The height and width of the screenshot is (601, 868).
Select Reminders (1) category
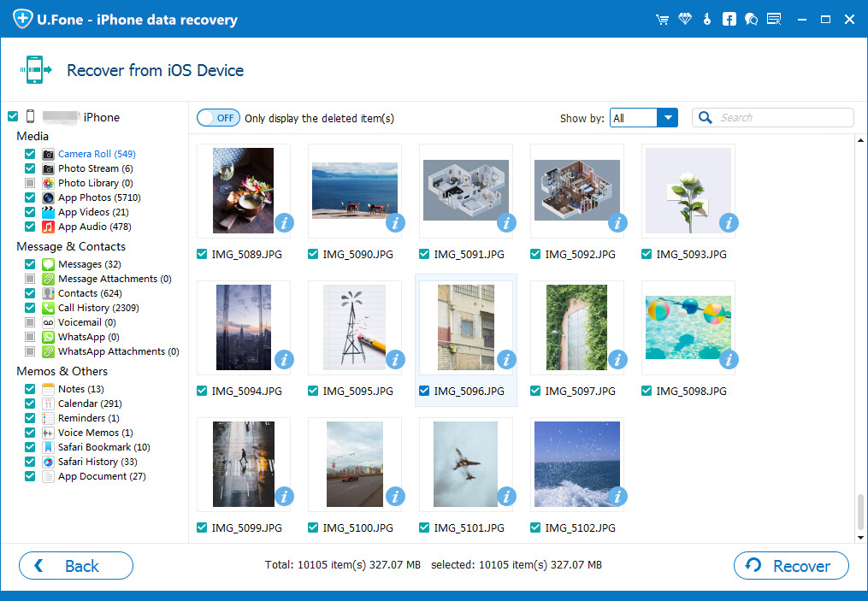click(x=89, y=418)
